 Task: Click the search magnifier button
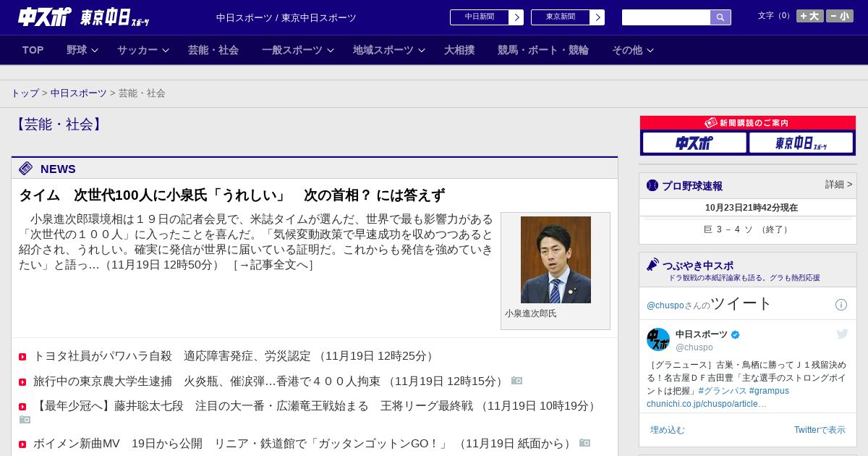720,17
